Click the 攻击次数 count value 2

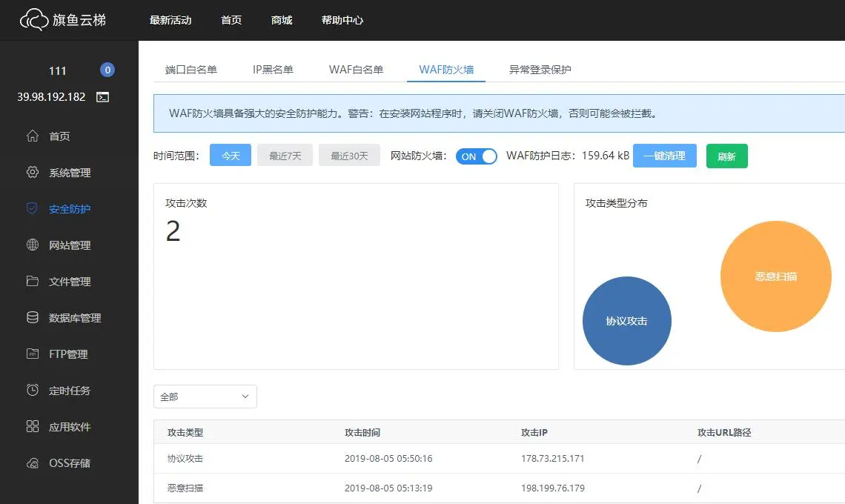[x=173, y=231]
